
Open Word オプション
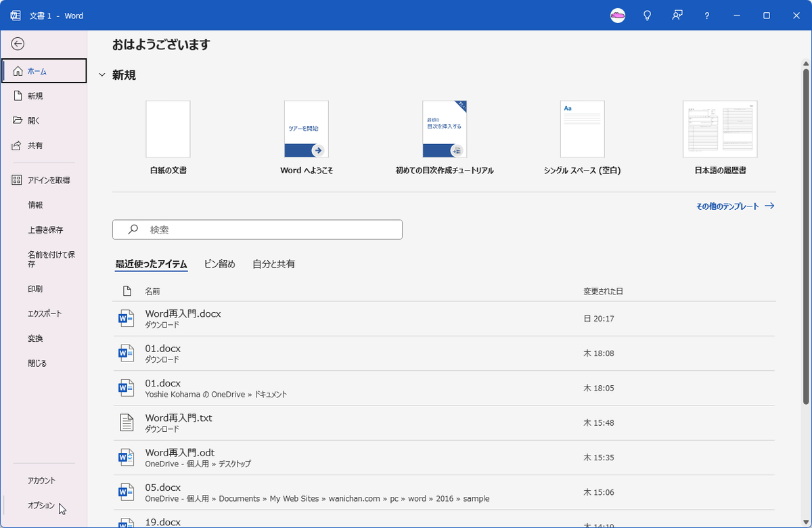click(45, 506)
